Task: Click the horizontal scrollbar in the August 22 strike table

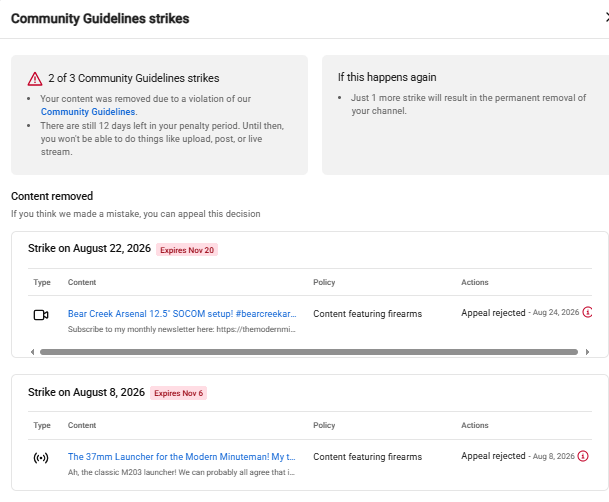Action: pos(309,352)
